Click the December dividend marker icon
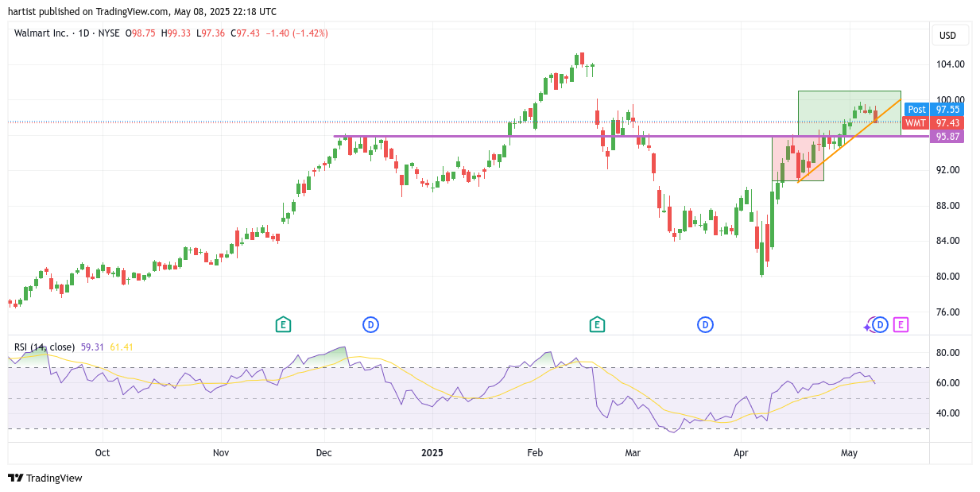980x492 pixels. pyautogui.click(x=370, y=324)
